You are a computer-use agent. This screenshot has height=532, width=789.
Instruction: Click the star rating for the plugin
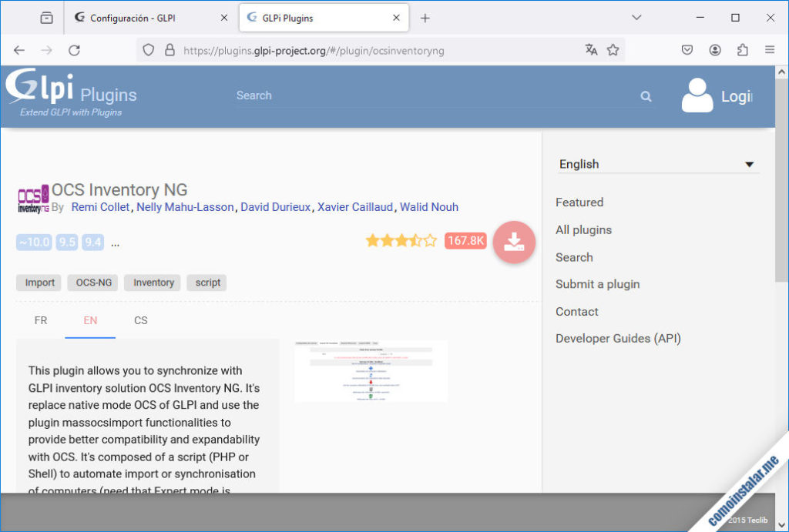[401, 241]
